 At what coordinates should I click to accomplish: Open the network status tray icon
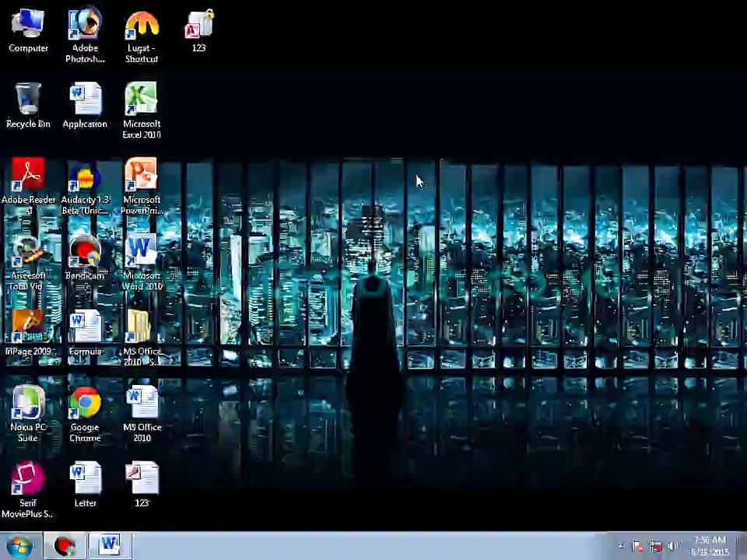(x=656, y=546)
